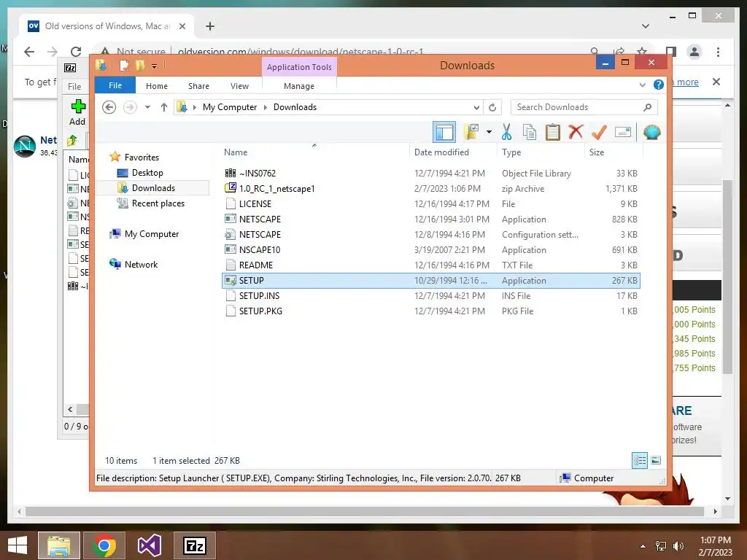The image size is (747, 560).
Task: Click the Forward navigation arrow
Action: pyautogui.click(x=130, y=107)
